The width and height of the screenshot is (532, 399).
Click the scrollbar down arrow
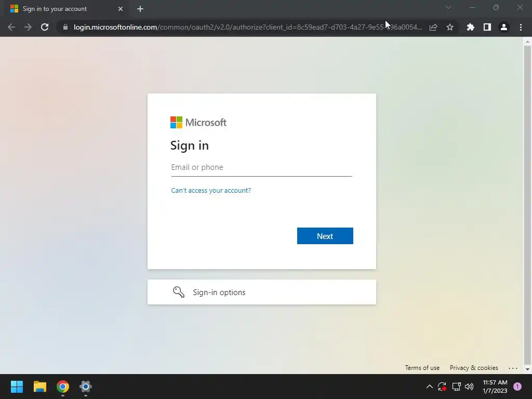[527, 369]
